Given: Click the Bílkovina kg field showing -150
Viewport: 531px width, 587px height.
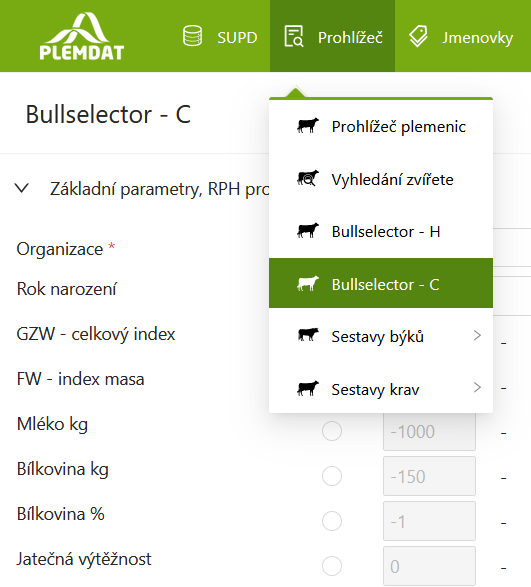Looking at the screenshot, I should click(x=430, y=476).
